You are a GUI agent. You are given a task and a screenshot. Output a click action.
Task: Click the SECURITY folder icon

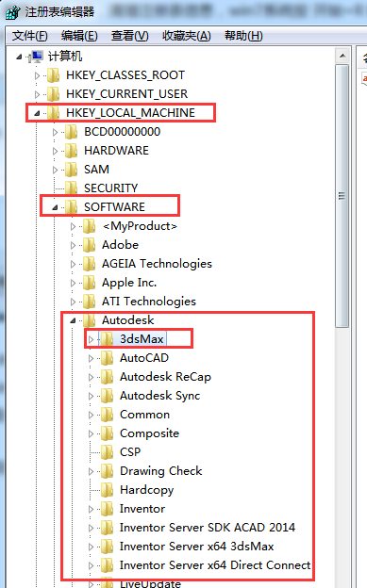[72, 188]
